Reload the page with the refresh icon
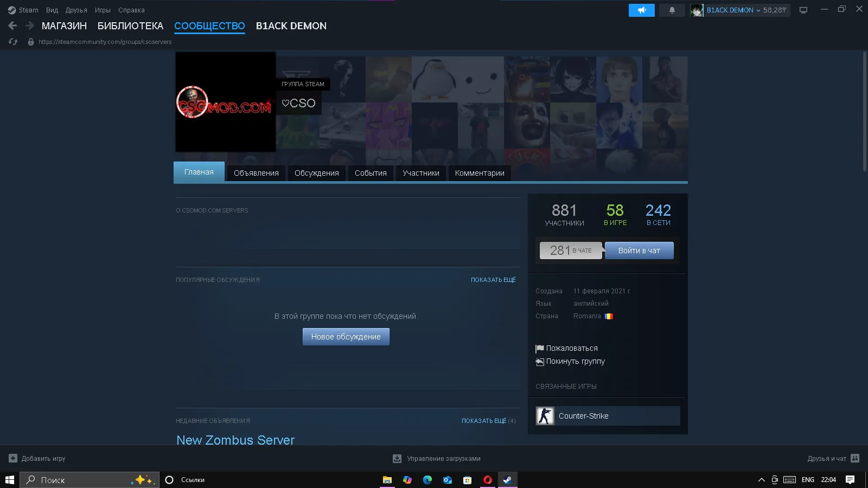This screenshot has height=488, width=868. [x=13, y=42]
